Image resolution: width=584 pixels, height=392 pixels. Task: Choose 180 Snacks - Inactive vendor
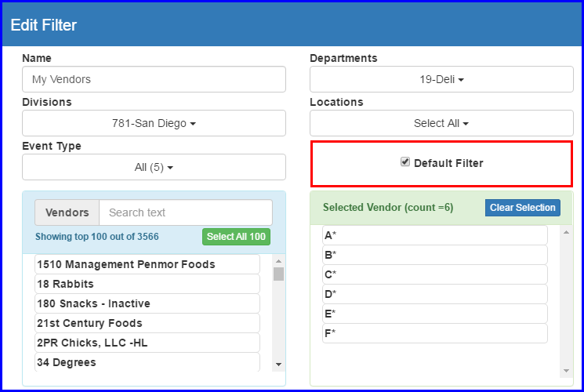[x=147, y=303]
